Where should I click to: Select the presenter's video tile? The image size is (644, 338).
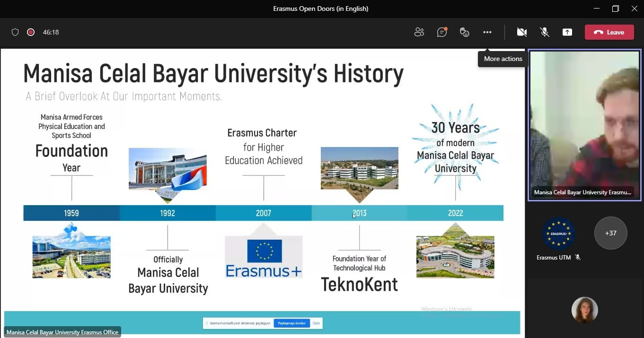coord(584,125)
